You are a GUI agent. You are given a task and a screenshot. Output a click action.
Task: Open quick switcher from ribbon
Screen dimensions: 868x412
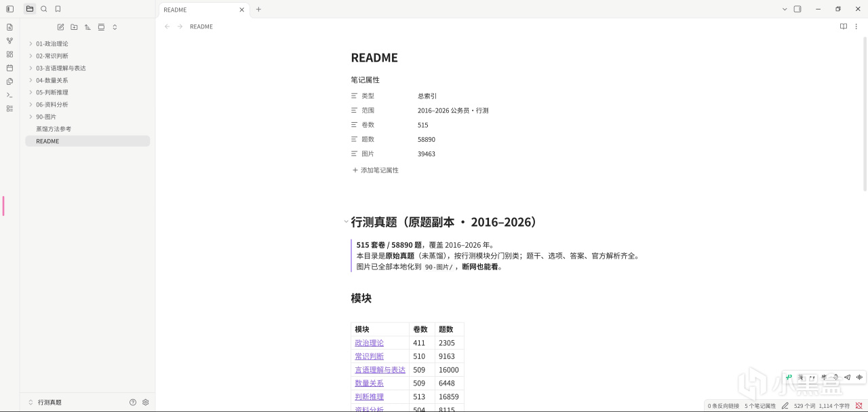tap(9, 27)
